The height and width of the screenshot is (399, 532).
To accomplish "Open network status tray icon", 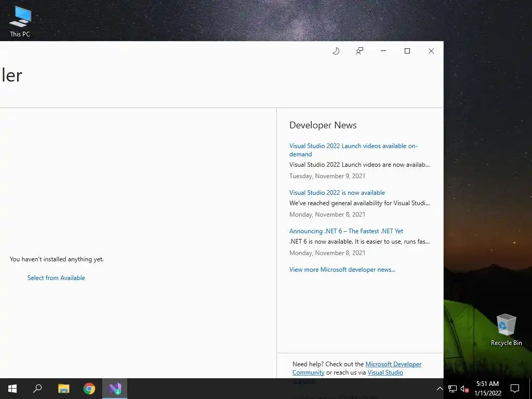I will [x=453, y=389].
